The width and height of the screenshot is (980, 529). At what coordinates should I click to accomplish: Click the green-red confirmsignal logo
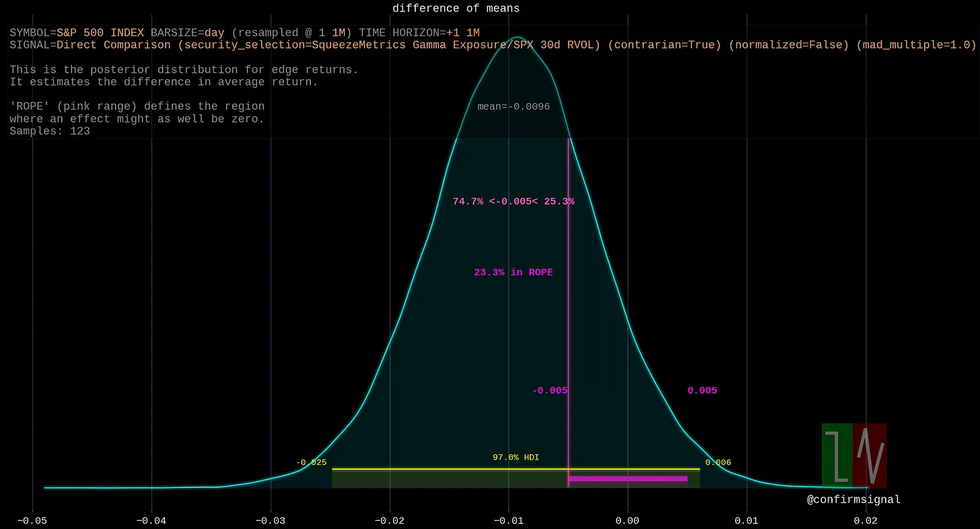854,455
